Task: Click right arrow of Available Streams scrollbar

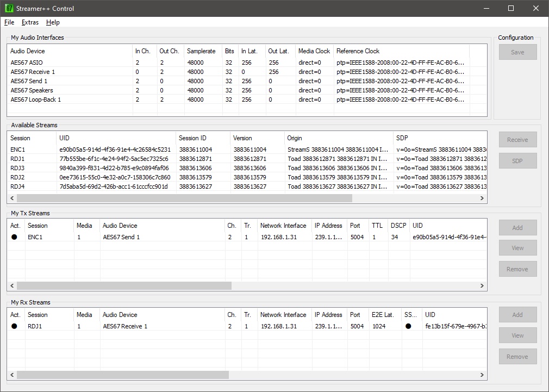Action: [482, 198]
